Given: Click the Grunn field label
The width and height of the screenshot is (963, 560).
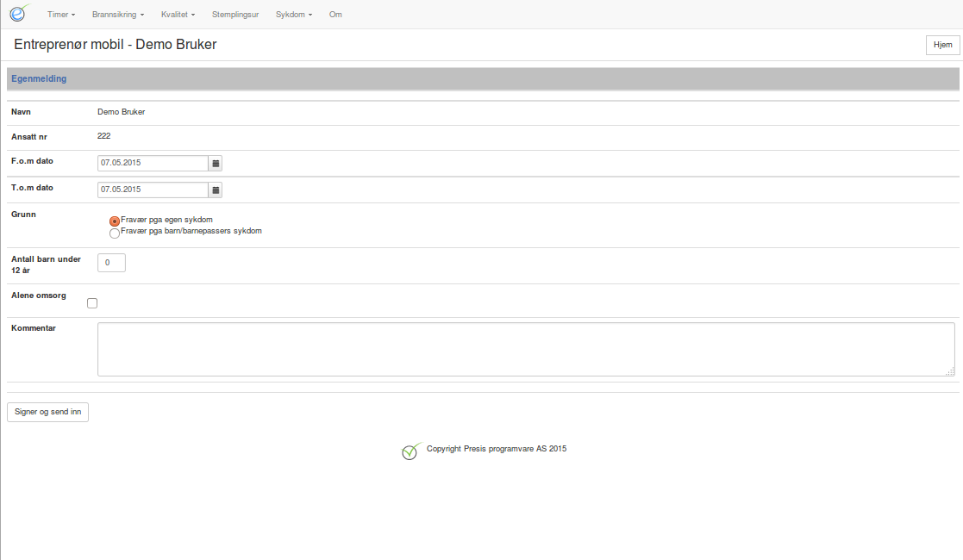Looking at the screenshot, I should (x=23, y=215).
